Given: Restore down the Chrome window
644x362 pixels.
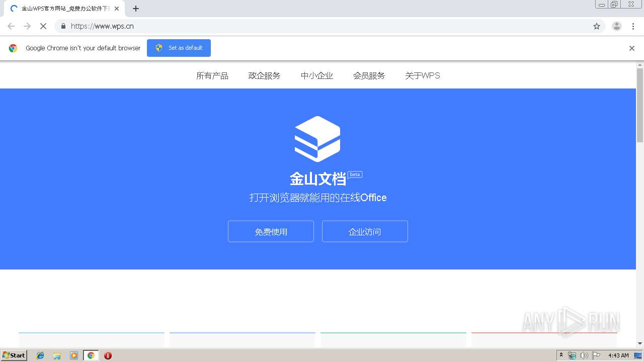Looking at the screenshot, I should pos(614,4).
